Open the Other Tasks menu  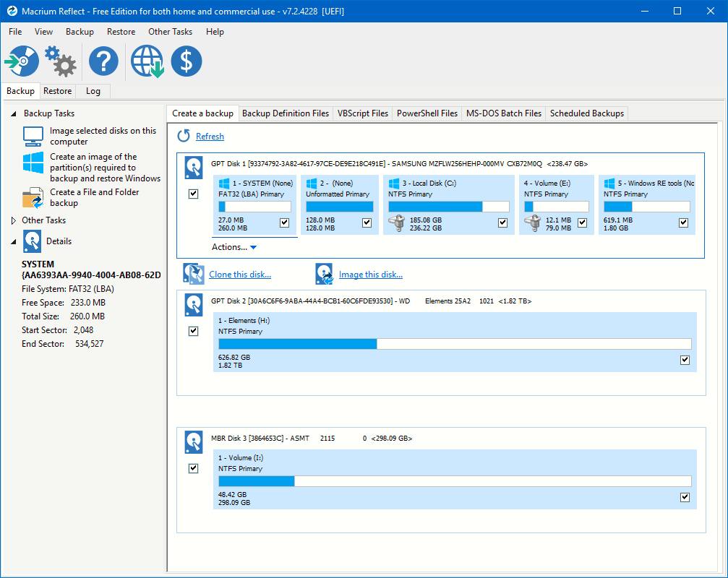click(171, 32)
